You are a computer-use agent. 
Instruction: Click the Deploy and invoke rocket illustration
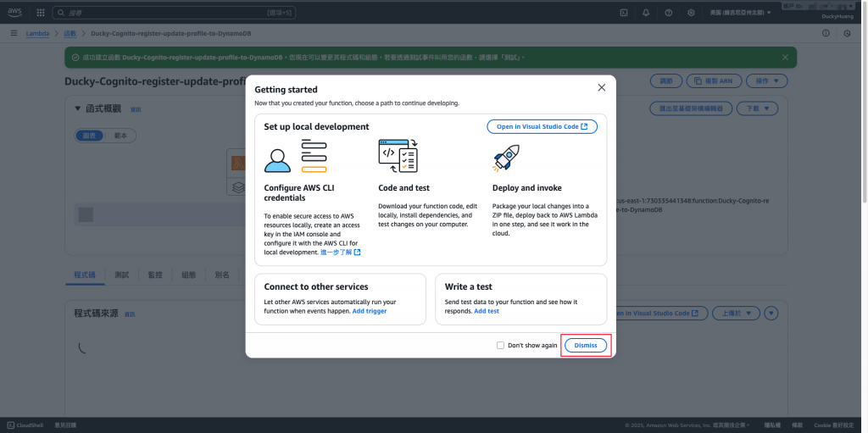pyautogui.click(x=506, y=158)
